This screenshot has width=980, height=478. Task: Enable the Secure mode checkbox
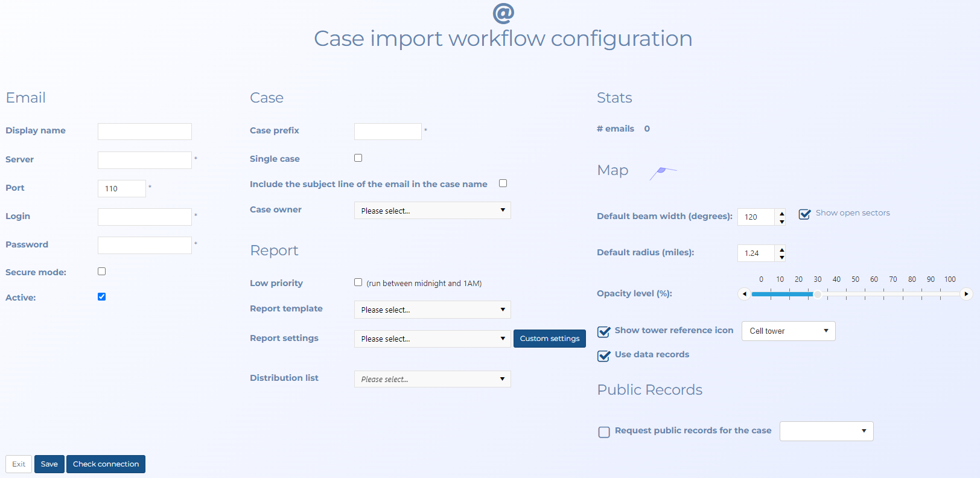102,272
